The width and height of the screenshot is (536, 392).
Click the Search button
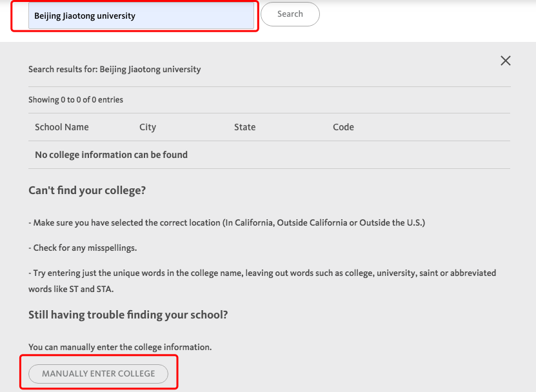click(x=290, y=14)
